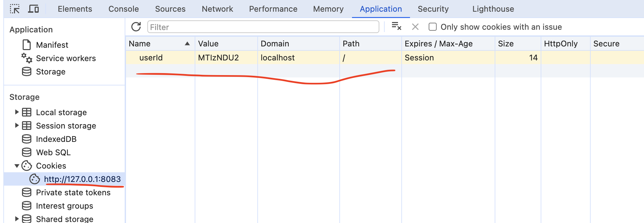The image size is (644, 223).
Task: Click the inspect element picker icon
Action: tap(15, 9)
